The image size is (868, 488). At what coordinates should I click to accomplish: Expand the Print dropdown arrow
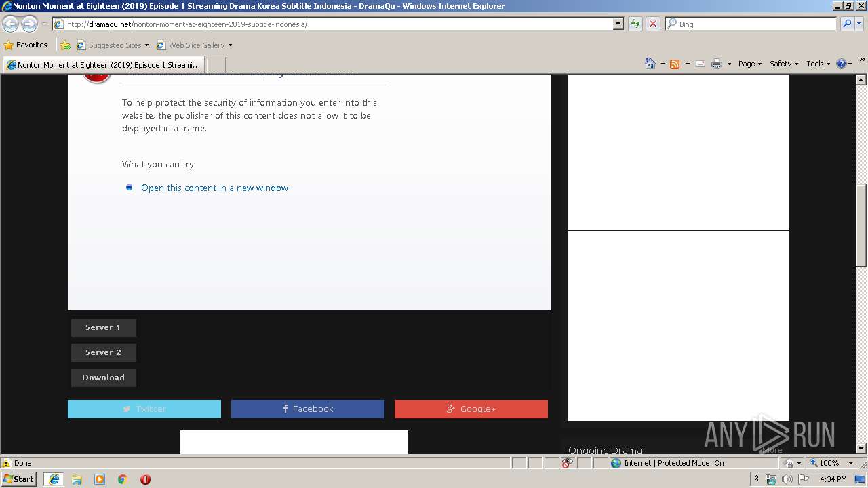[x=729, y=64]
